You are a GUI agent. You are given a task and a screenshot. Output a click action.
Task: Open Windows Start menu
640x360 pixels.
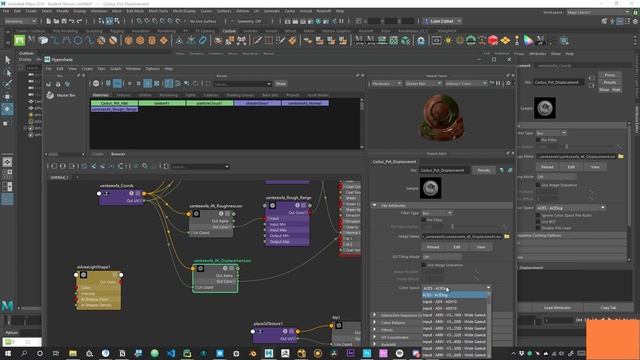8,353
